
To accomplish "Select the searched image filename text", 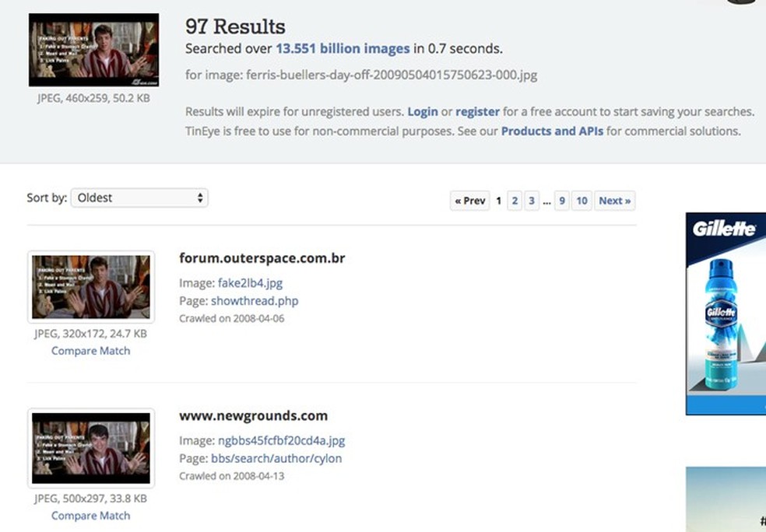I will pyautogui.click(x=392, y=75).
